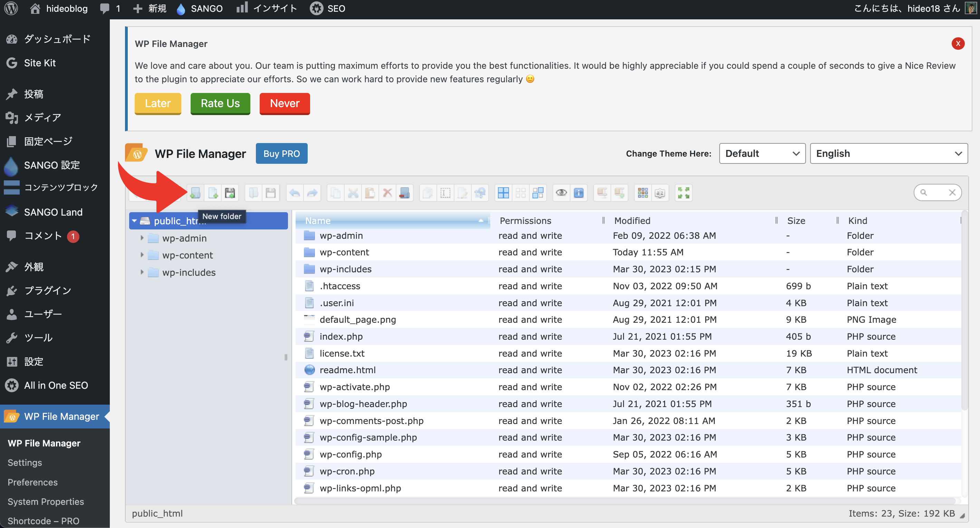Select the default_page.png image thumbnail
The image size is (980, 528).
pos(309,319)
